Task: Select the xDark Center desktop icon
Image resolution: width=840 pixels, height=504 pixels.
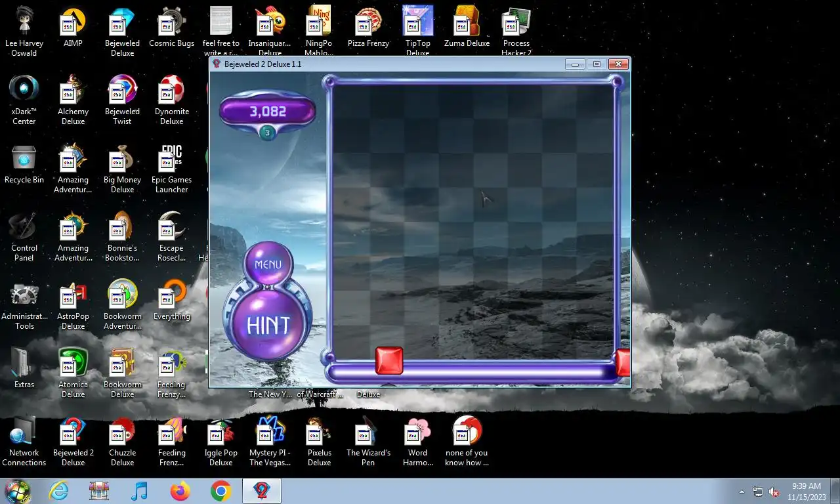Action: point(24,99)
